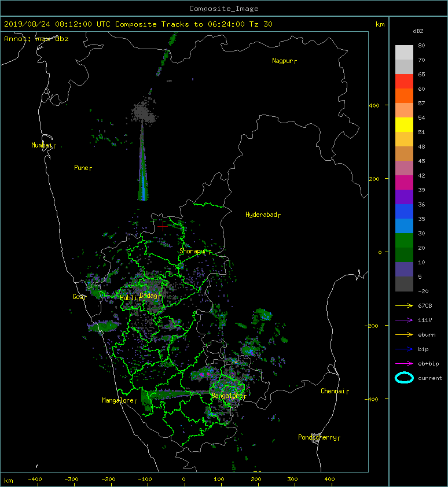This screenshot has height=487, width=448.
Task: Click the yellow 67CB track arrow in legend
Action: (x=404, y=306)
